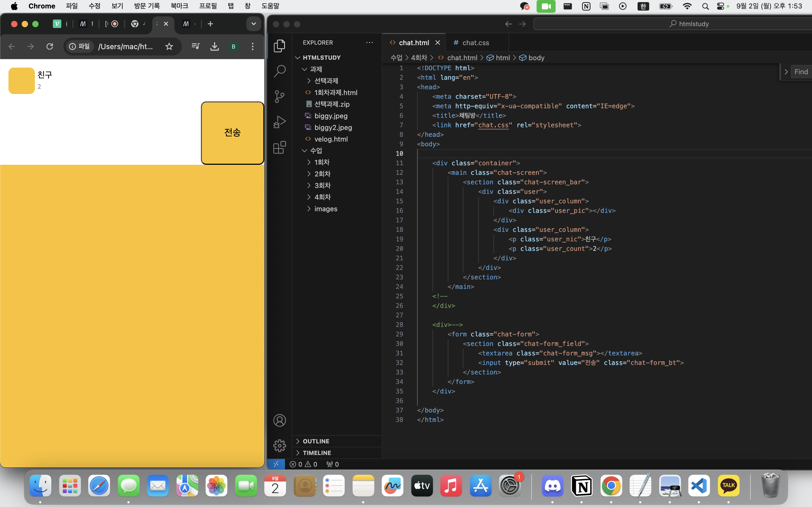Click the yellow user picture square
The image size is (812, 507).
point(21,81)
